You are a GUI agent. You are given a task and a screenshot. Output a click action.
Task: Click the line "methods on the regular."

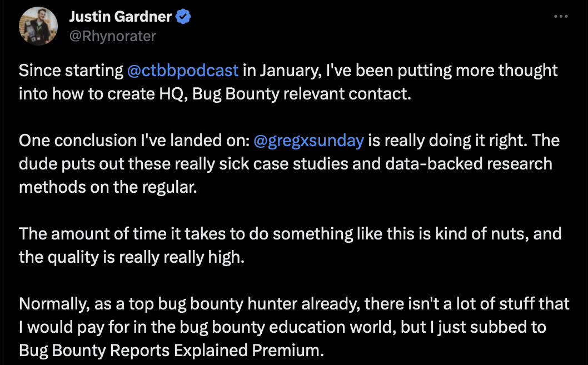(x=108, y=187)
